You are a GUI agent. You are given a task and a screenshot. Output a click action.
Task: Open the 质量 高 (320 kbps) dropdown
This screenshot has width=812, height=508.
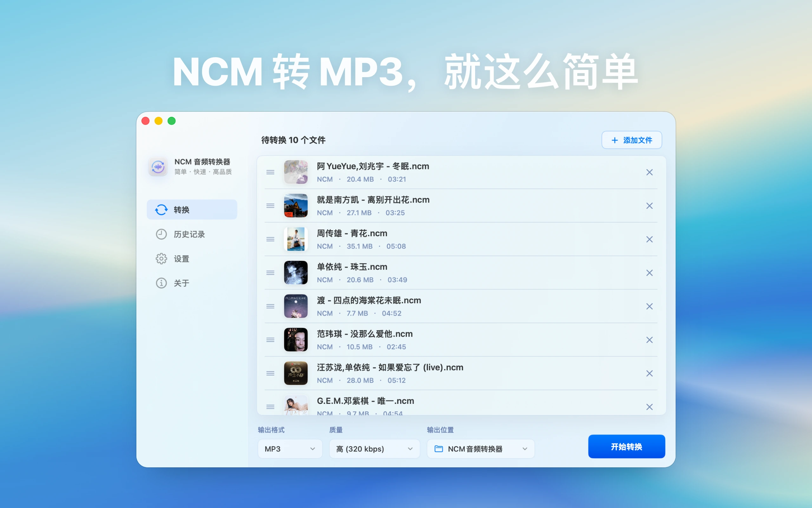pyautogui.click(x=375, y=449)
